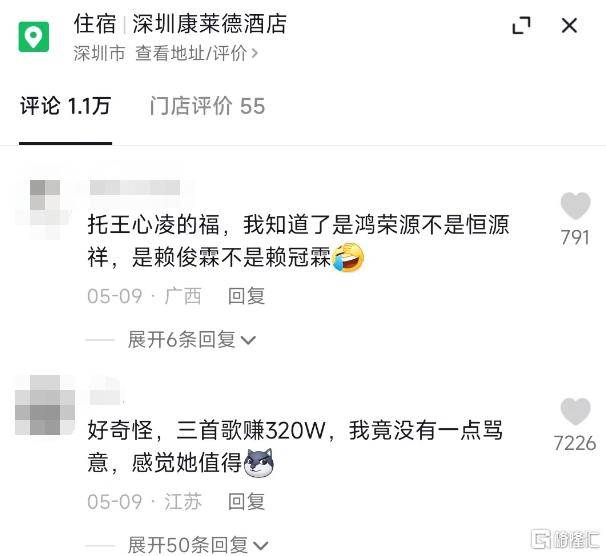Screen dimensions: 606x556
Task: Tap the green location pin icon
Action: point(34,37)
